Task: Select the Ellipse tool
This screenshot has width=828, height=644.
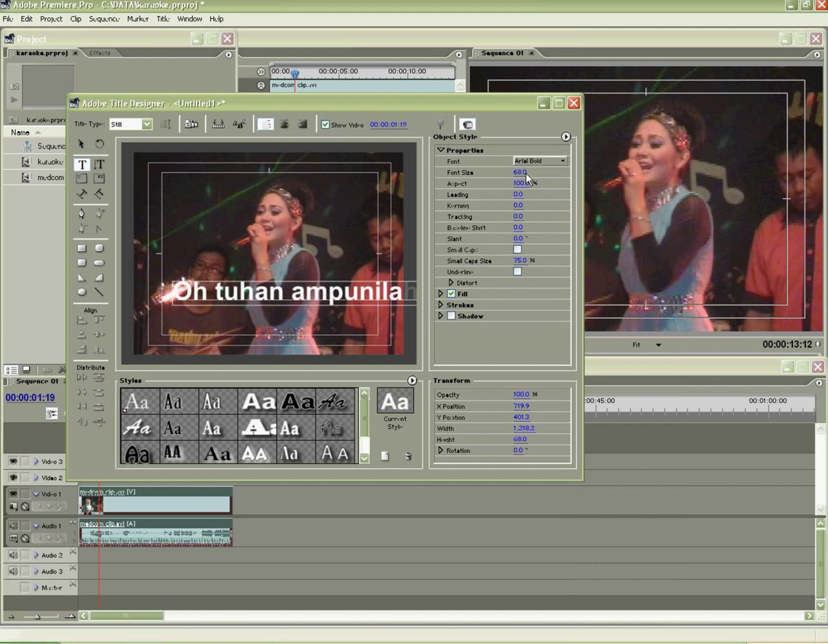Action: 81,292
